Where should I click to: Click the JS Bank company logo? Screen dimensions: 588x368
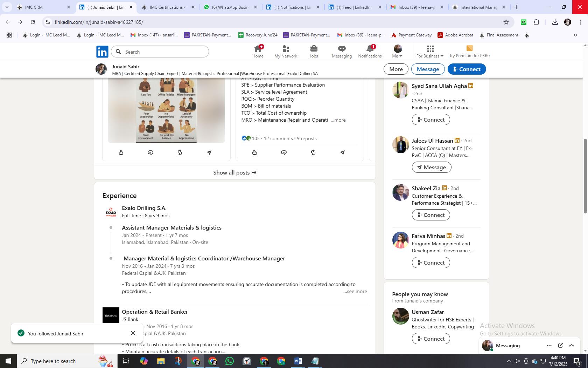pyautogui.click(x=111, y=315)
